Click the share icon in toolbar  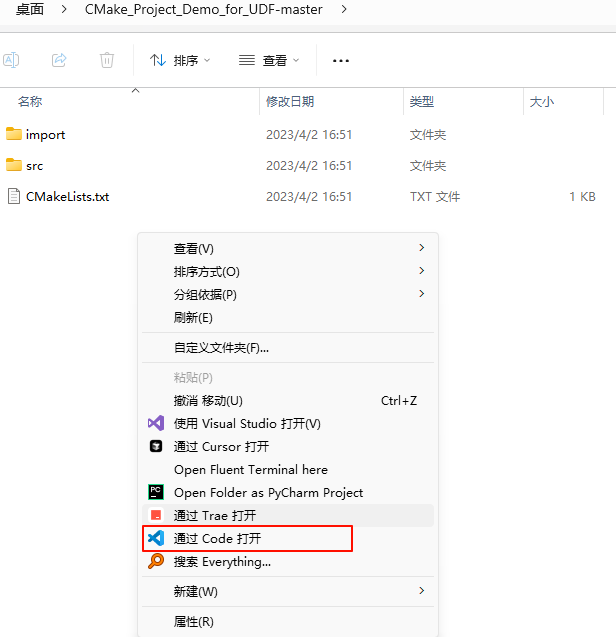[x=59, y=61]
